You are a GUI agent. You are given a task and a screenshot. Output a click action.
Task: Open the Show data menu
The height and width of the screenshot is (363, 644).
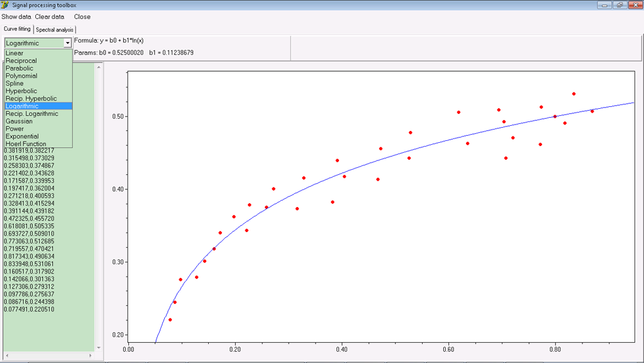[16, 17]
